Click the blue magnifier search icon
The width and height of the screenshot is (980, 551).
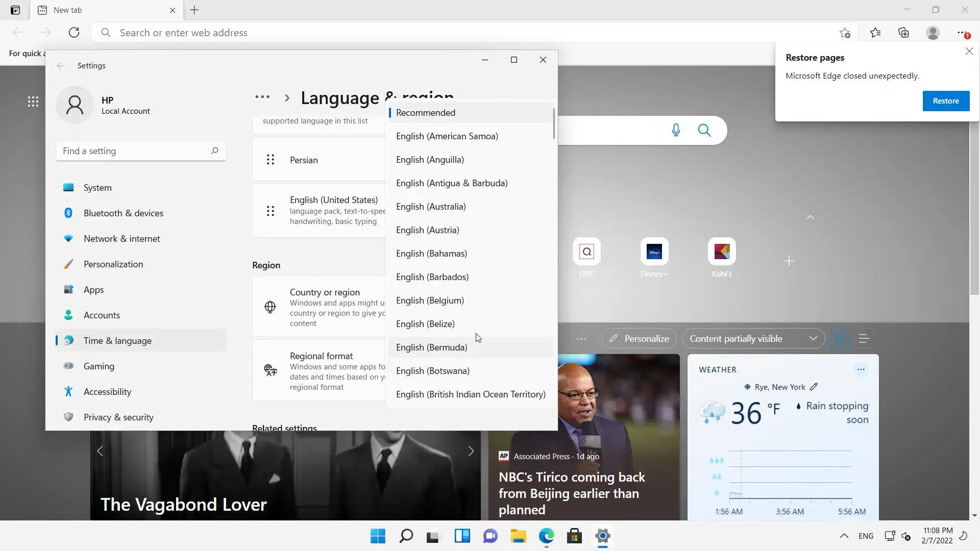pos(704,130)
